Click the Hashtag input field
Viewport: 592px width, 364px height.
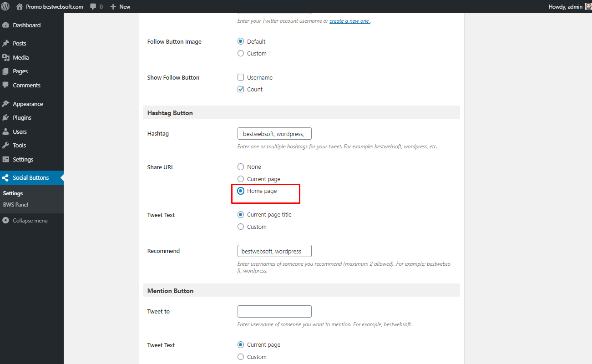point(274,134)
